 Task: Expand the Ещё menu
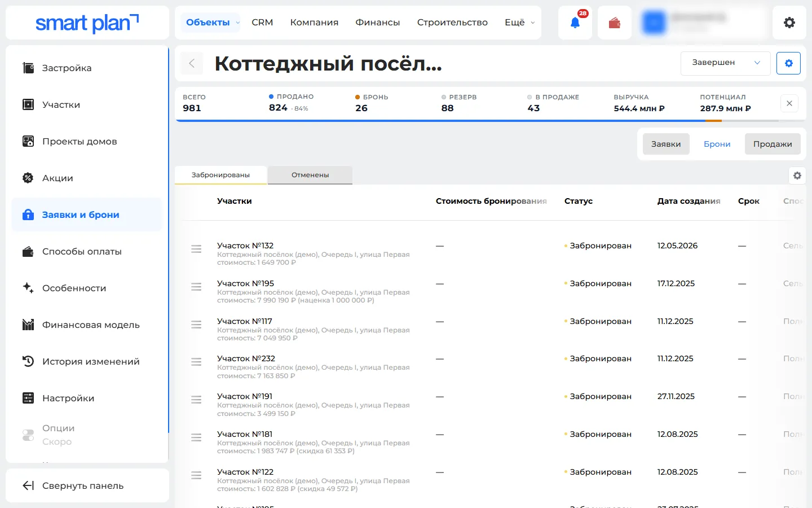[x=519, y=23]
